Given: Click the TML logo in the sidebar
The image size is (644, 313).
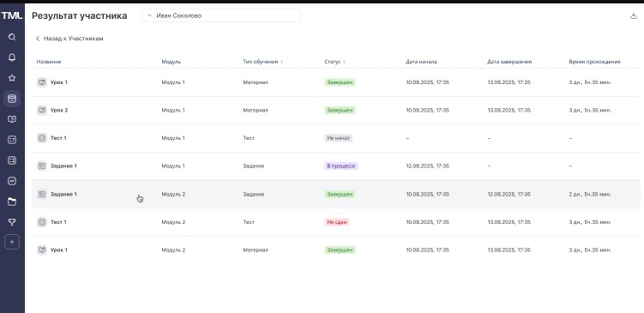Looking at the screenshot, I should point(12,15).
